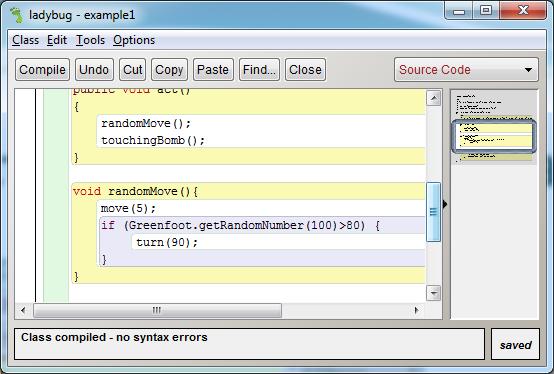Click the 'void randomMove(){' method header
The width and height of the screenshot is (554, 374).
[136, 192]
